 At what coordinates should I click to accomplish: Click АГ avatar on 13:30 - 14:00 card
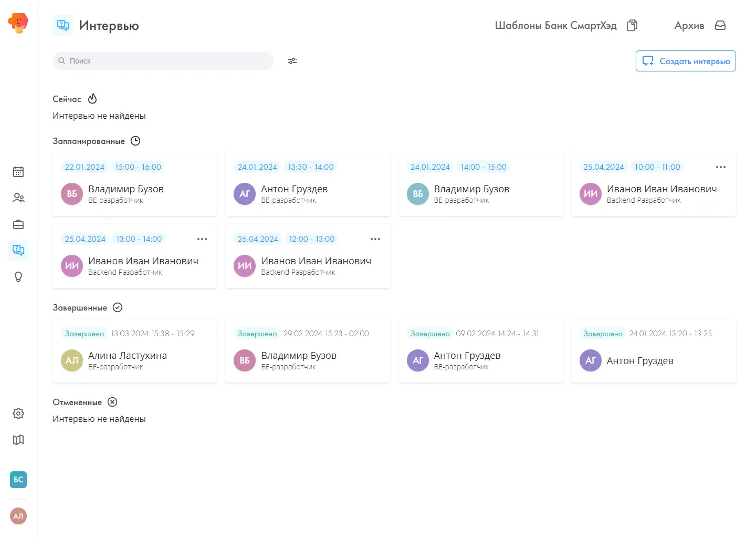point(245,194)
